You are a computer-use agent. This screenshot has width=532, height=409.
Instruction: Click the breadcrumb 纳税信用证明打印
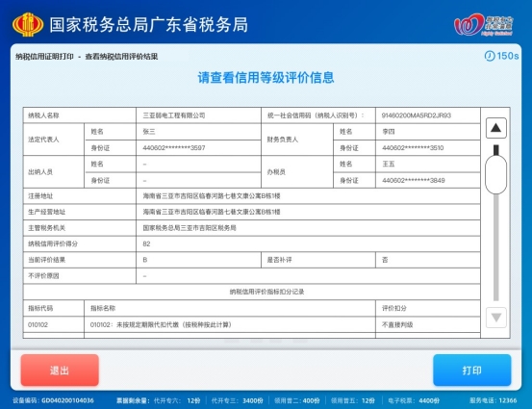click(x=44, y=57)
